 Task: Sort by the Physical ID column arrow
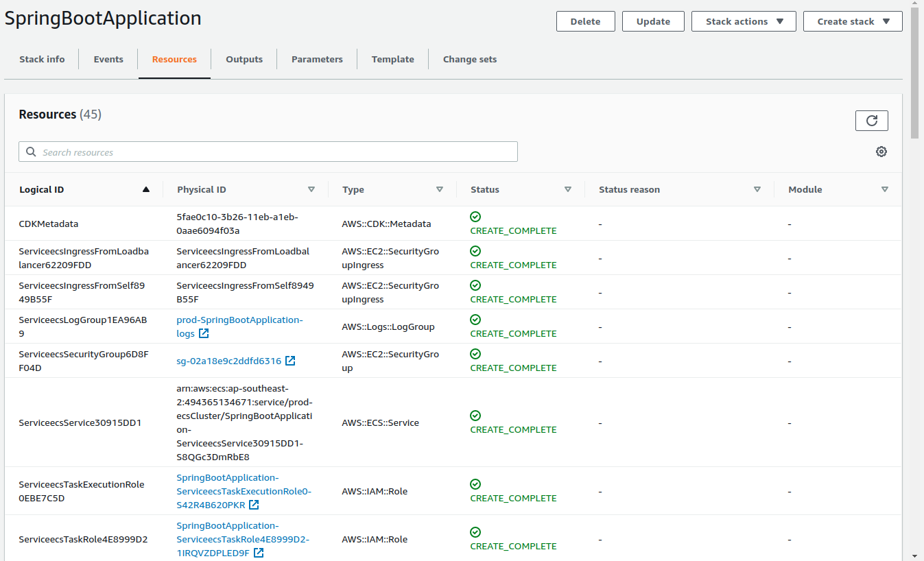click(311, 189)
